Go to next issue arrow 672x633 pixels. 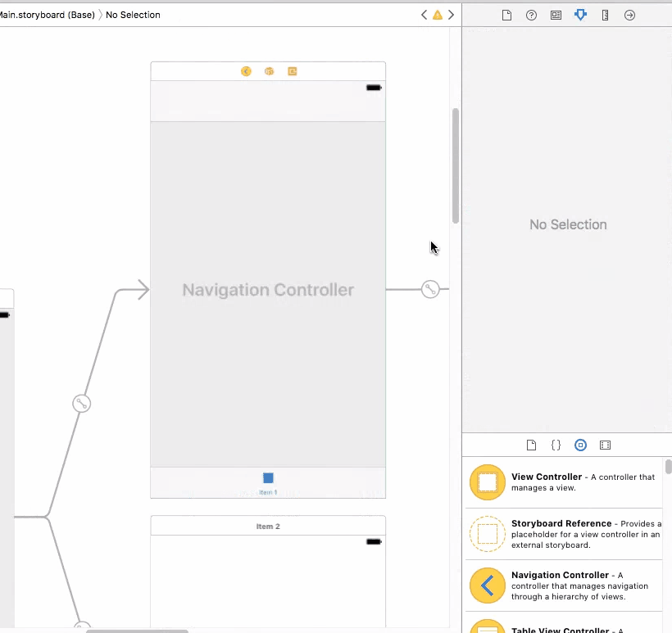[451, 15]
